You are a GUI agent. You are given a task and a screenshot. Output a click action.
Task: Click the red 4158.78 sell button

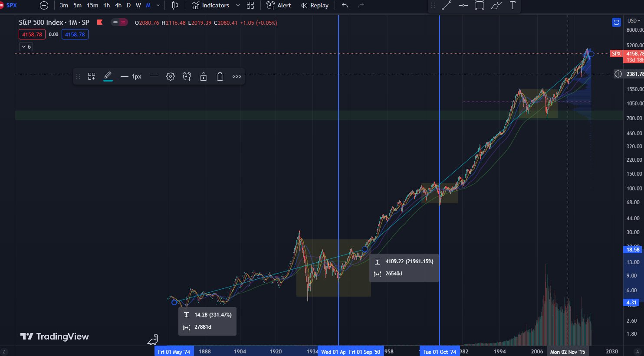[32, 34]
